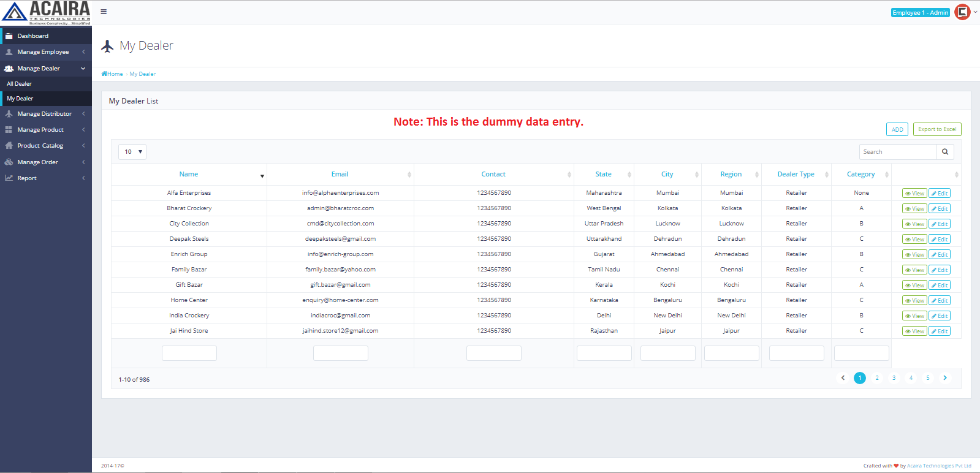Open the rows-per-page dropdown showing 10
This screenshot has width=980, height=473.
[x=132, y=152]
